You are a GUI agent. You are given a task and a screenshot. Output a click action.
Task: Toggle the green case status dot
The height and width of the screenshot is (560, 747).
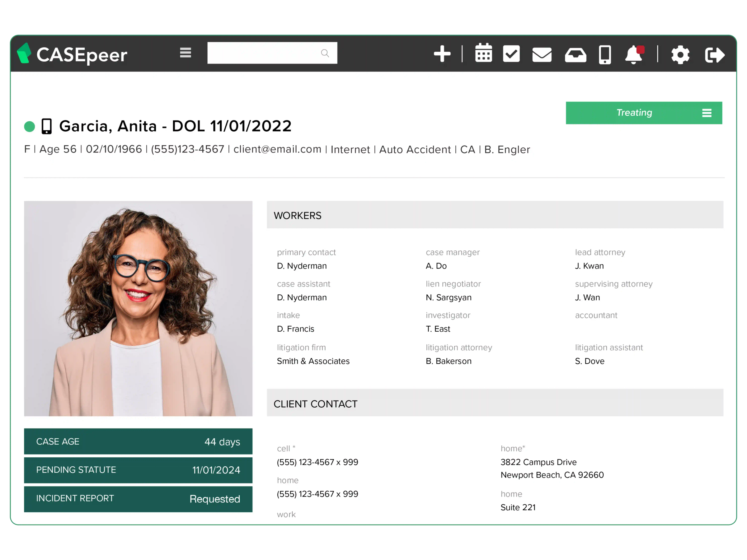coord(29,126)
